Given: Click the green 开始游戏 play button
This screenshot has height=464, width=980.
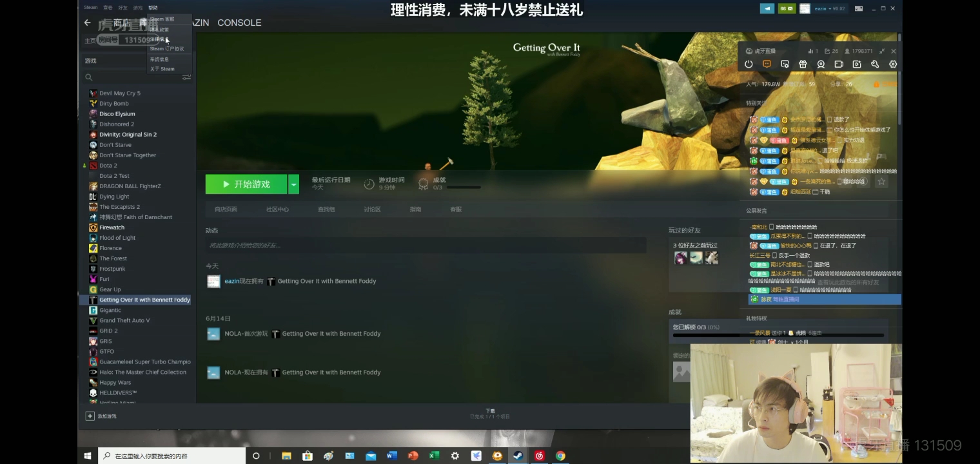Looking at the screenshot, I should click(246, 184).
